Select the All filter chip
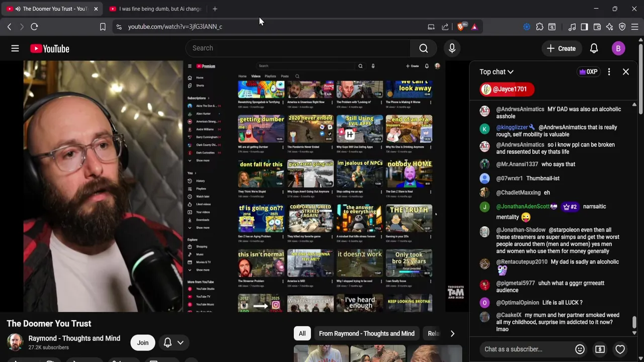 tap(302, 333)
